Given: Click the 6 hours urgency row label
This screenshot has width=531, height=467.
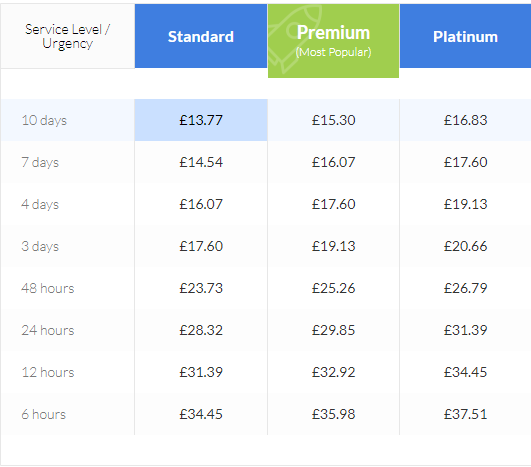Looking at the screenshot, I should click(44, 414).
